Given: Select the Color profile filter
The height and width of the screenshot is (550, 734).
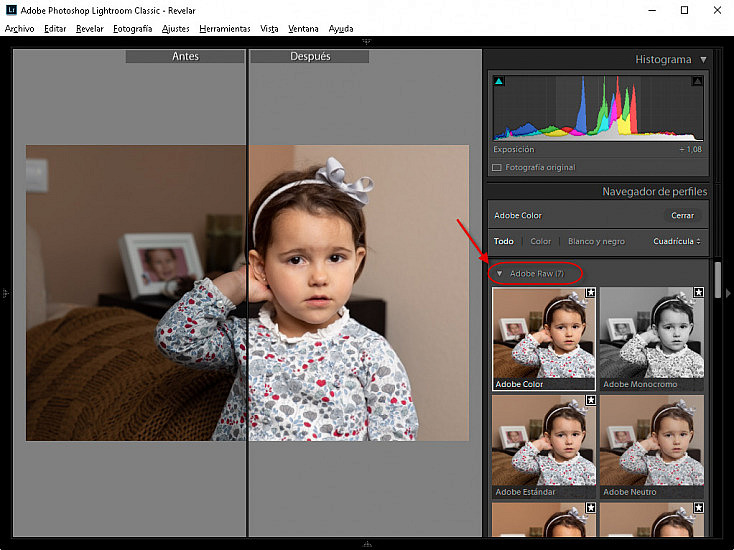Looking at the screenshot, I should [x=540, y=241].
